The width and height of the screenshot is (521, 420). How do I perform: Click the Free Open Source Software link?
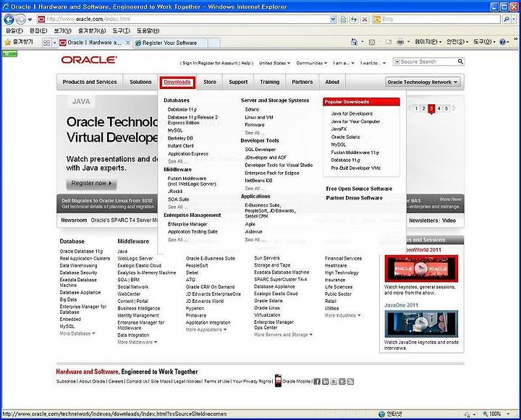(359, 189)
